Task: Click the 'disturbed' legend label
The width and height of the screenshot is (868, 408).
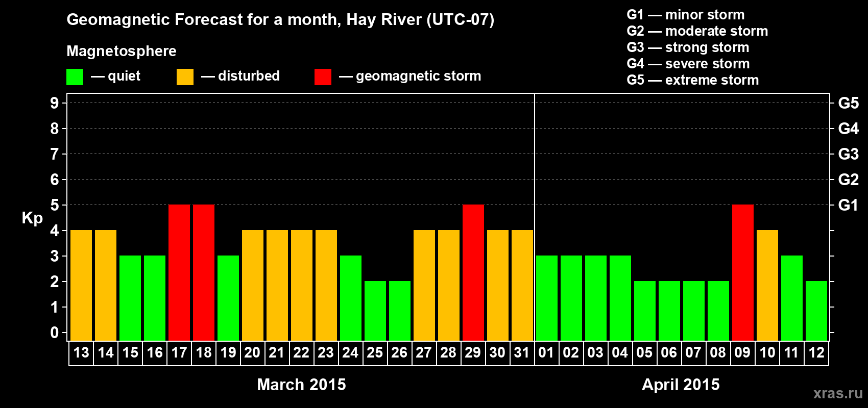Action: coord(249,76)
